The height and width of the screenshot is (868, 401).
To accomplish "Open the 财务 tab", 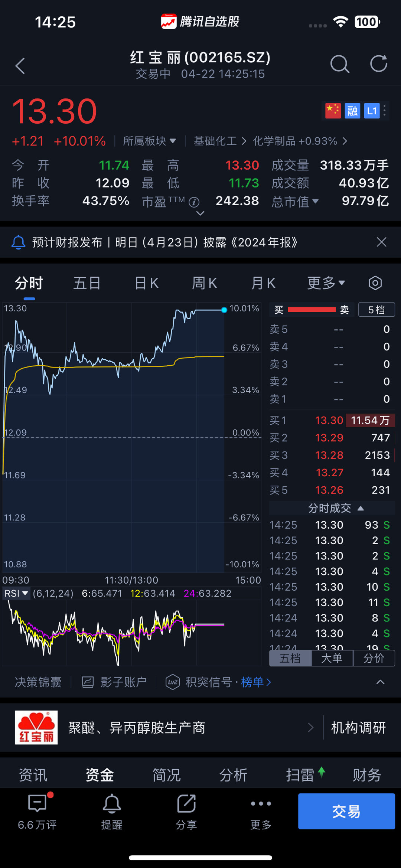I will (x=367, y=775).
